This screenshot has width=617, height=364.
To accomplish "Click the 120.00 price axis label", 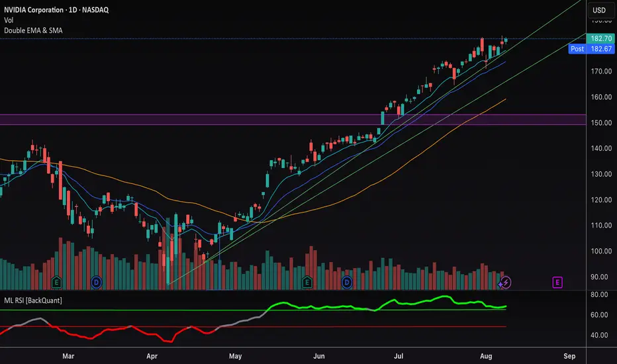I will tap(601, 200).
